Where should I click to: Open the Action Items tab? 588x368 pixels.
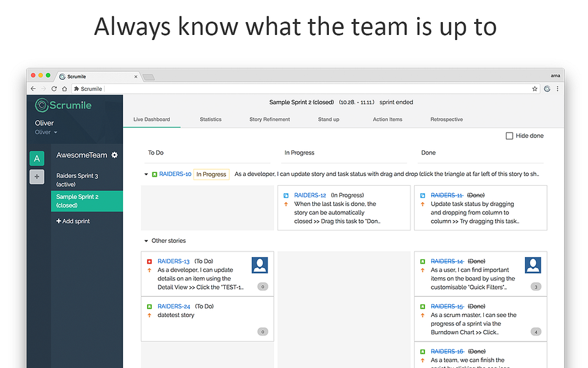[x=387, y=120]
